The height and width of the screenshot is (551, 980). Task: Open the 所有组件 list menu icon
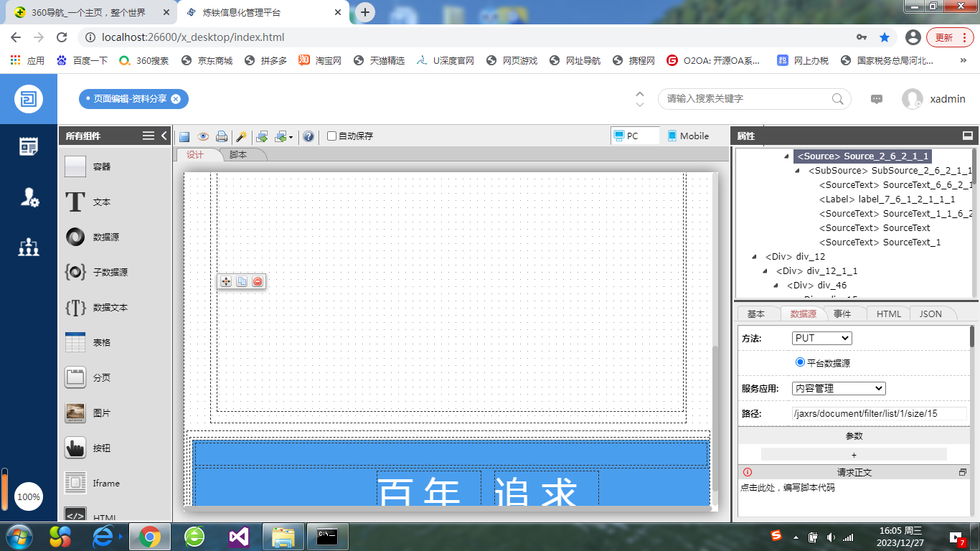click(149, 136)
